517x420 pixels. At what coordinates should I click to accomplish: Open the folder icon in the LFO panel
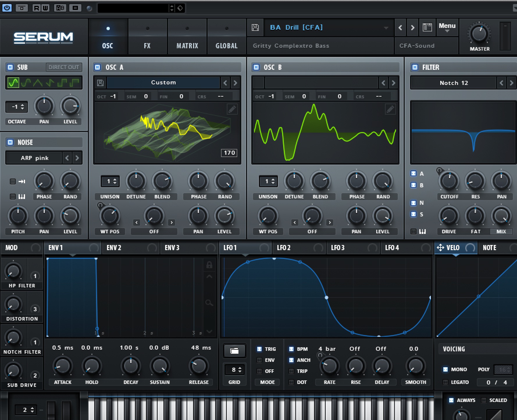[x=234, y=351]
